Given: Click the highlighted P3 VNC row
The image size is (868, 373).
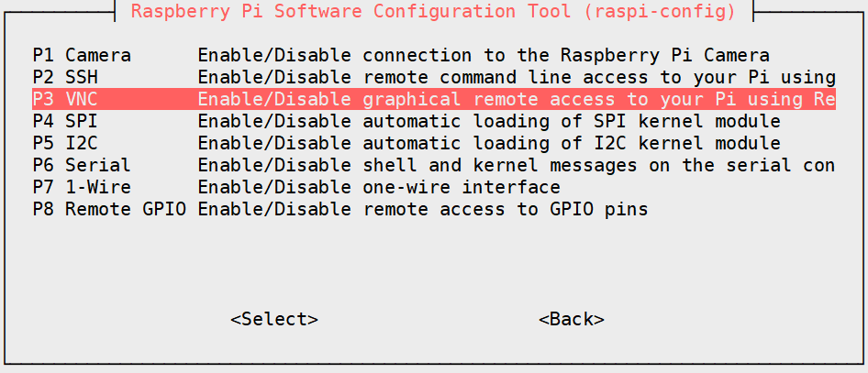Looking at the screenshot, I should 65,99.
